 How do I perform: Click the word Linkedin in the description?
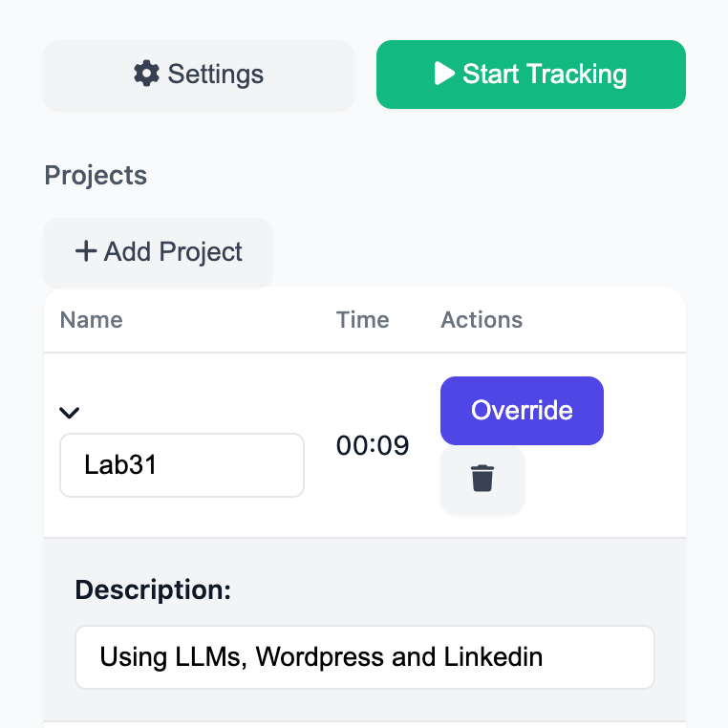[493, 657]
